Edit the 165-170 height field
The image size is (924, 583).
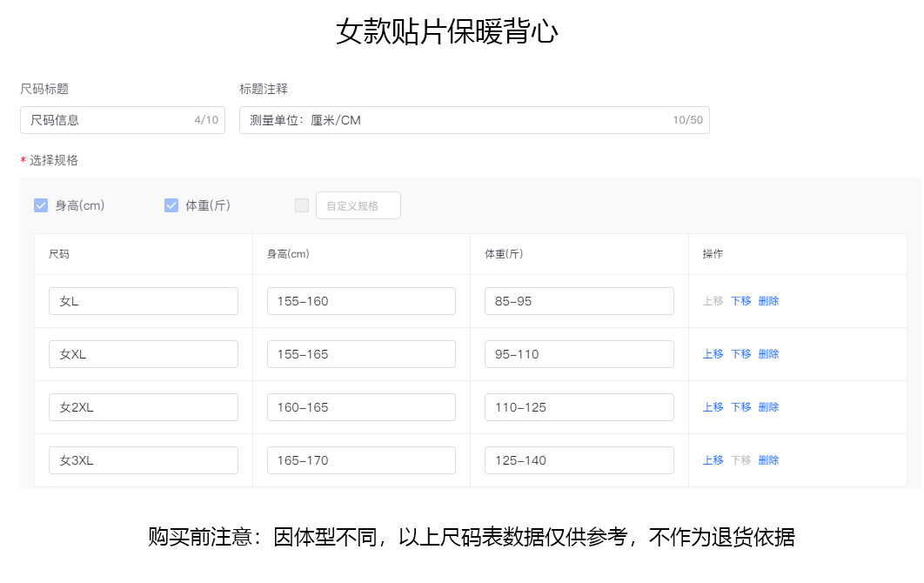[361, 459]
